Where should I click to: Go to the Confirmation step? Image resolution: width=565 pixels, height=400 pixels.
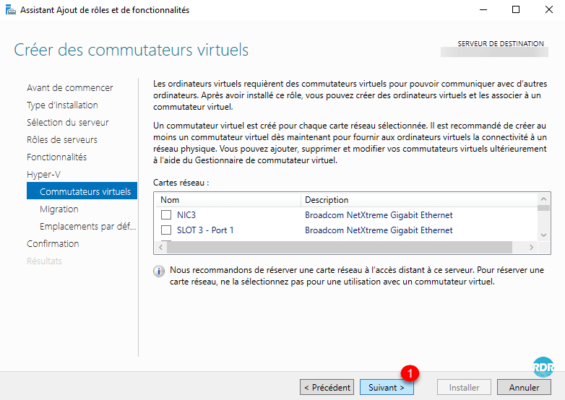pos(53,244)
